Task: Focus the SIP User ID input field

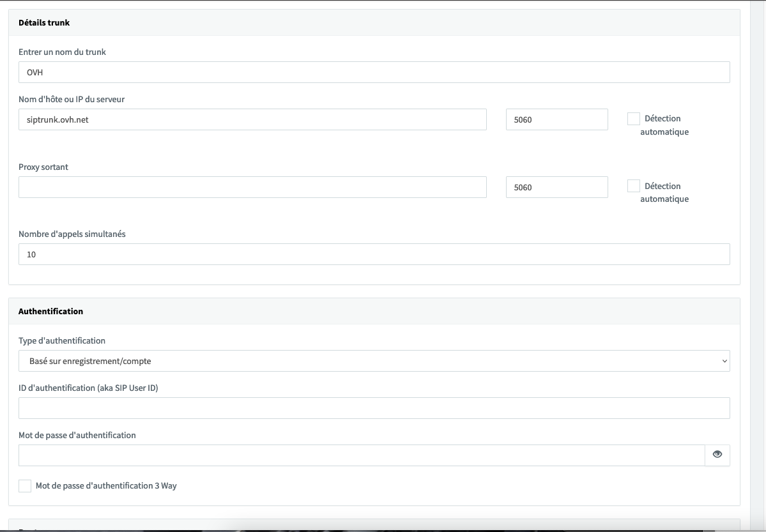Action: [x=374, y=408]
